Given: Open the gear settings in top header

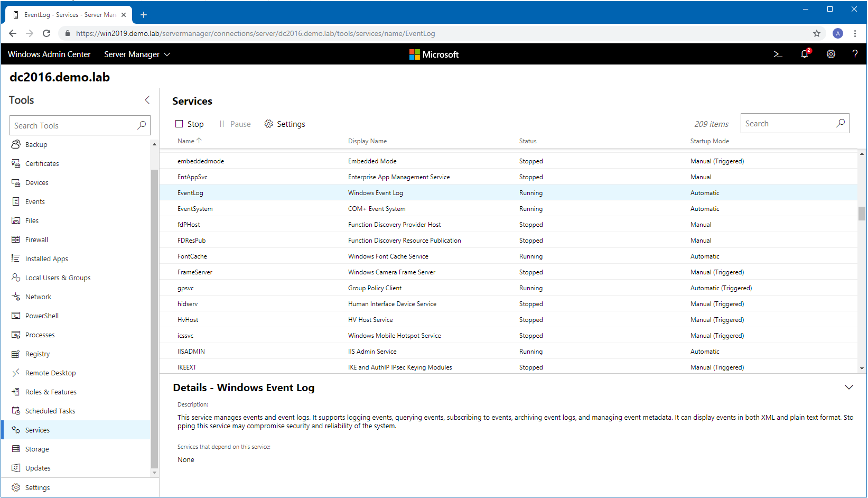Looking at the screenshot, I should pos(830,54).
